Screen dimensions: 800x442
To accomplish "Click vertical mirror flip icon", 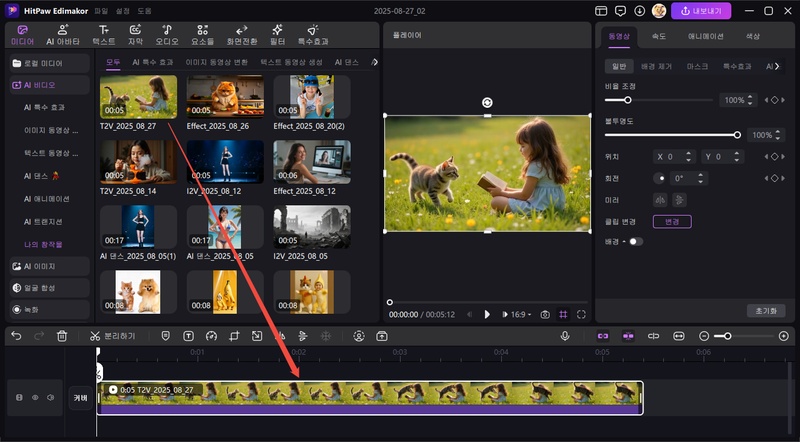I will click(x=679, y=200).
